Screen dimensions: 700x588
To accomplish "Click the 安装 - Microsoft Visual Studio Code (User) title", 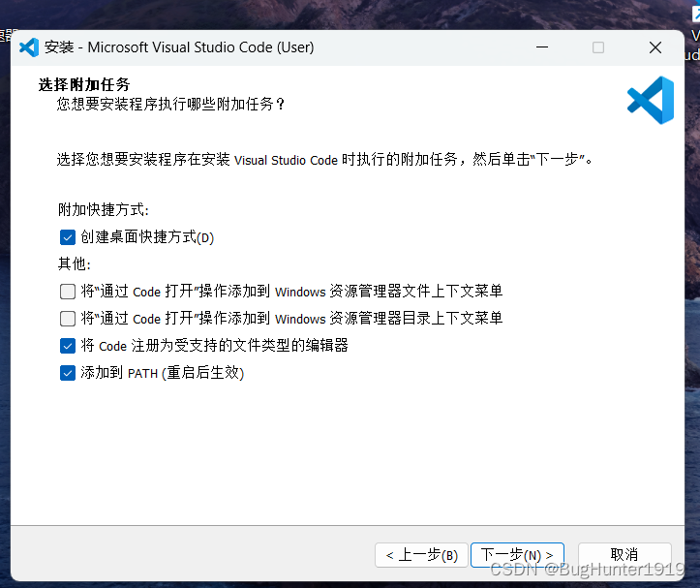I will coord(179,47).
